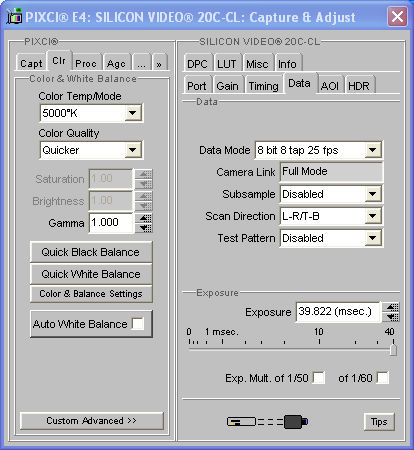The height and width of the screenshot is (450, 414).
Task: Open the AOI tab
Action: pos(330,86)
